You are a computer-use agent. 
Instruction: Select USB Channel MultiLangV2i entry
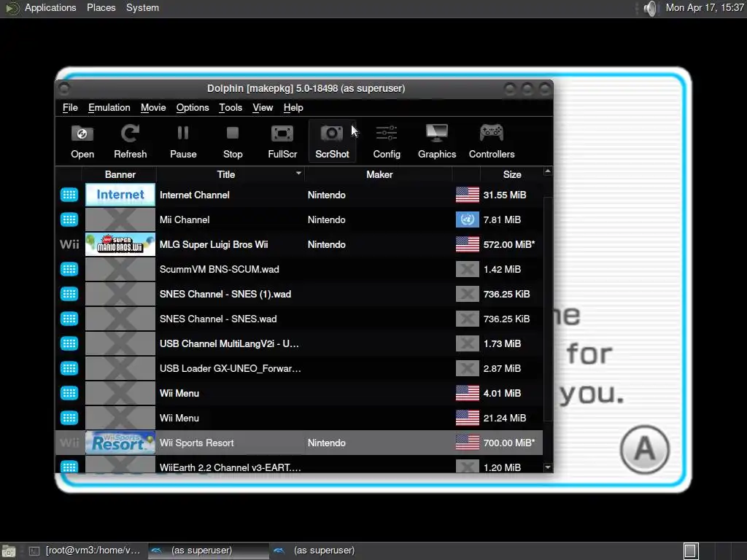[x=229, y=343]
